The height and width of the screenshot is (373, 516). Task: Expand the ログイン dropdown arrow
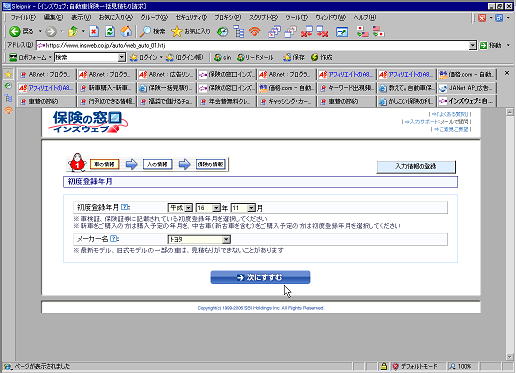click(x=161, y=57)
